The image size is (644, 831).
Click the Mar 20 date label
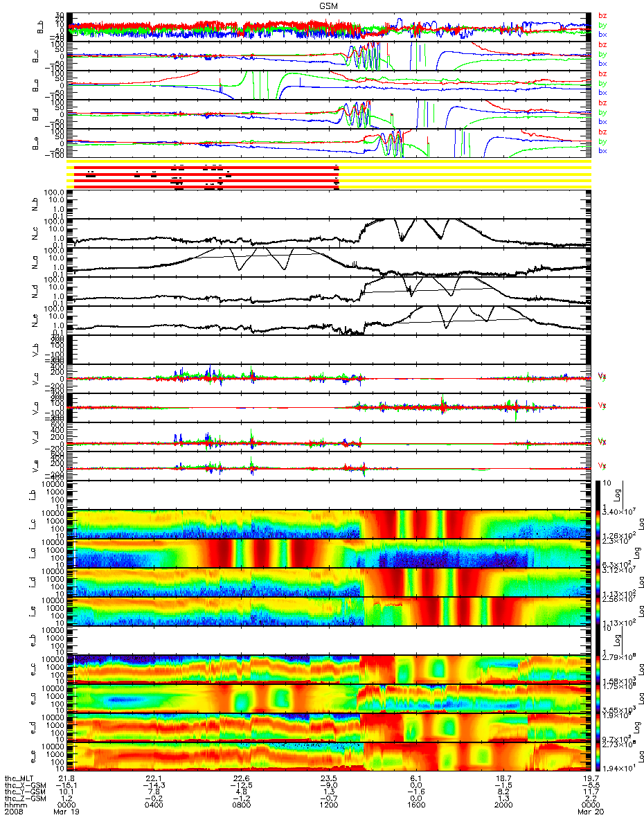coord(591,813)
